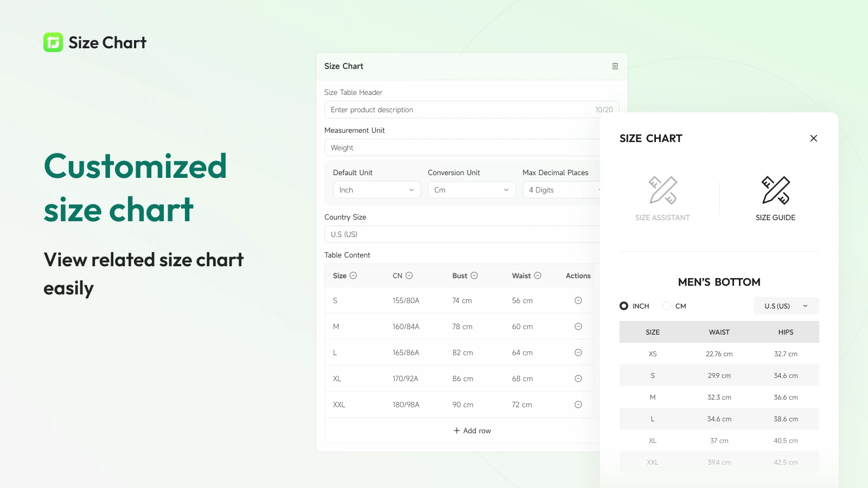
Task: Click the 40.5 cm hips value
Action: (x=786, y=441)
